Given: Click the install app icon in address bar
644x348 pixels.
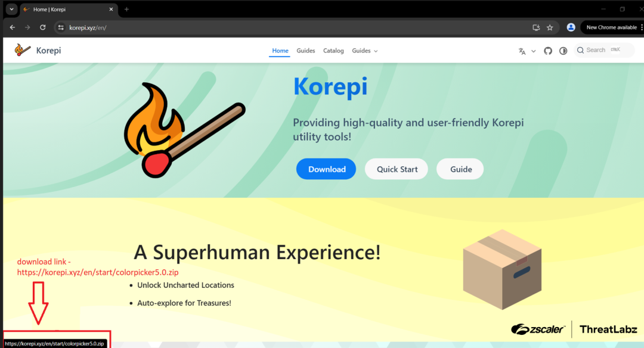Looking at the screenshot, I should pyautogui.click(x=536, y=27).
